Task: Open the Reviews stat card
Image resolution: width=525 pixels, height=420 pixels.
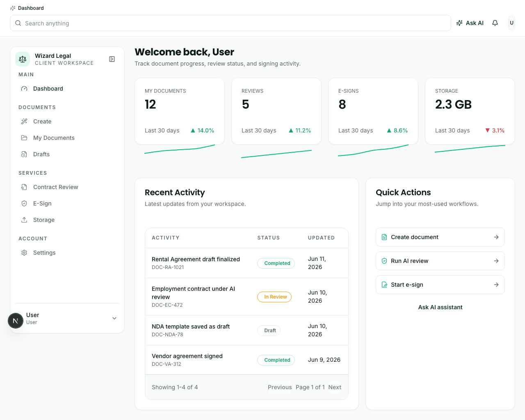Action: pos(276,111)
